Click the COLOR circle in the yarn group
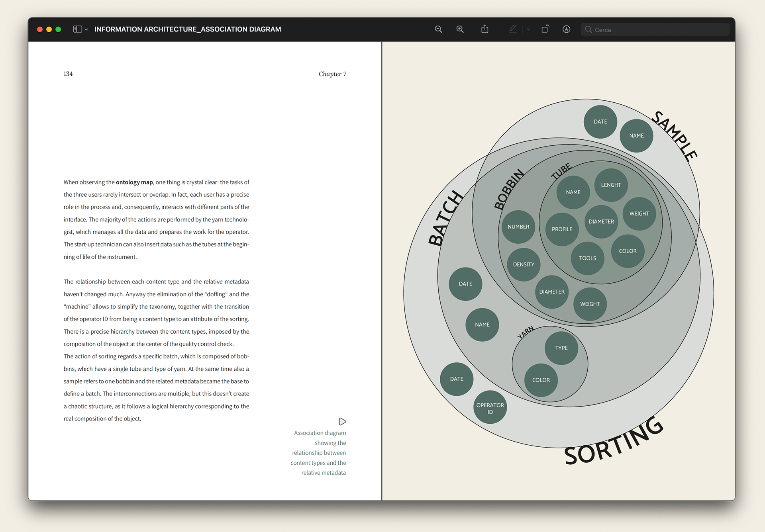Viewport: 765px width, 532px height. (541, 380)
